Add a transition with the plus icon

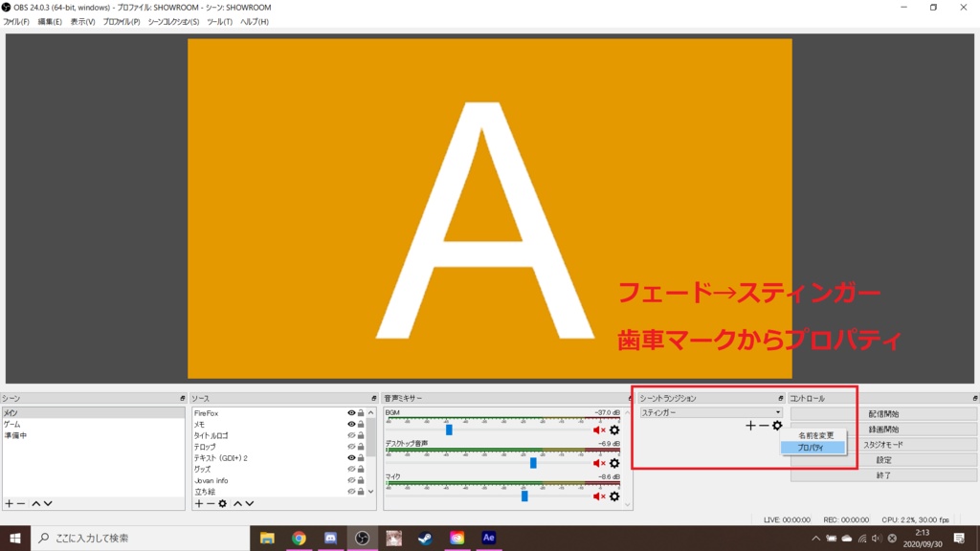pyautogui.click(x=750, y=427)
